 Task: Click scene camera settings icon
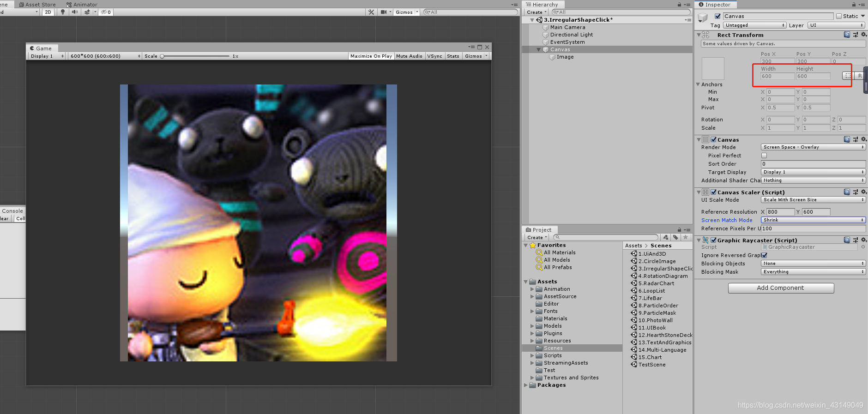(384, 12)
